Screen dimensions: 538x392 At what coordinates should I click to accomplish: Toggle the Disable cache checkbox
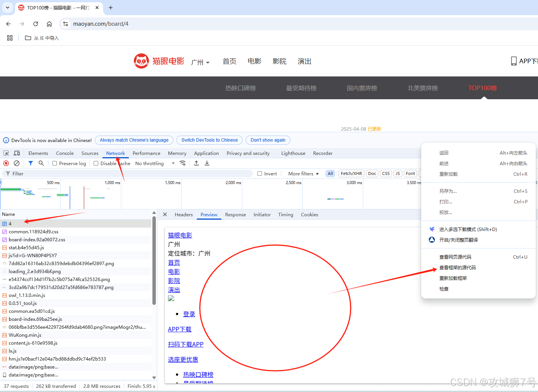click(x=96, y=163)
